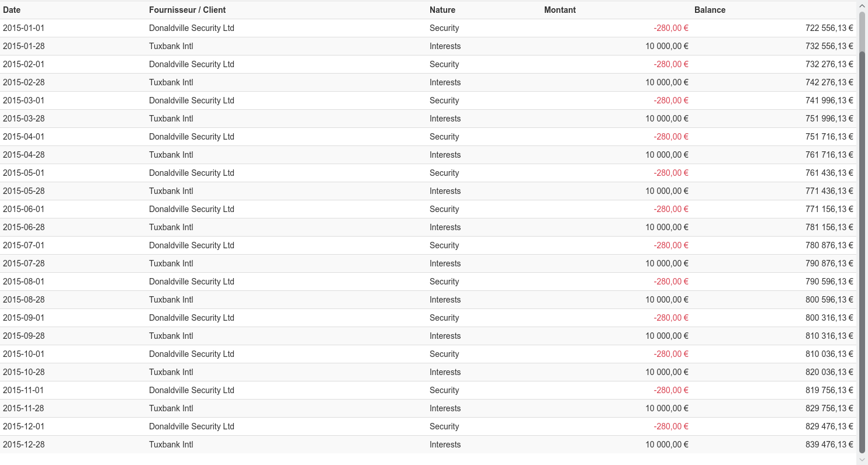Viewport: 868px width, 465px height.
Task: Click Tuxbank Intl in 2015-06-28 row
Action: pyautogui.click(x=171, y=227)
